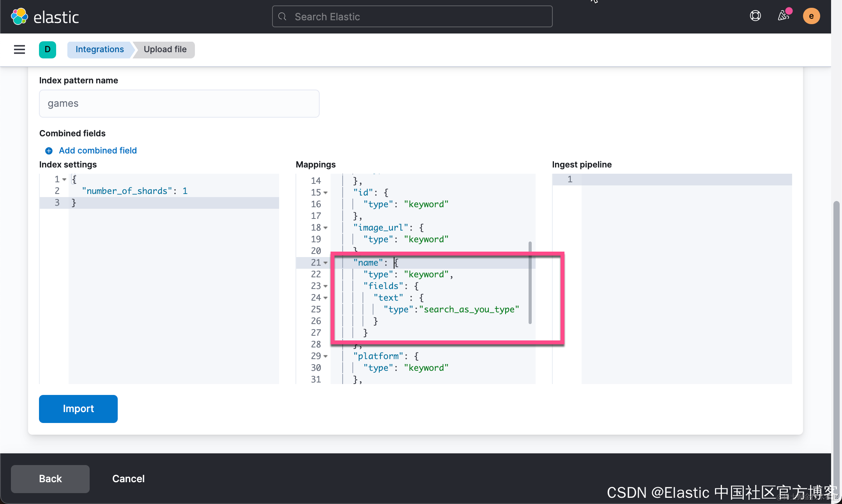Open the hamburger navigation menu
842x504 pixels.
click(x=19, y=49)
